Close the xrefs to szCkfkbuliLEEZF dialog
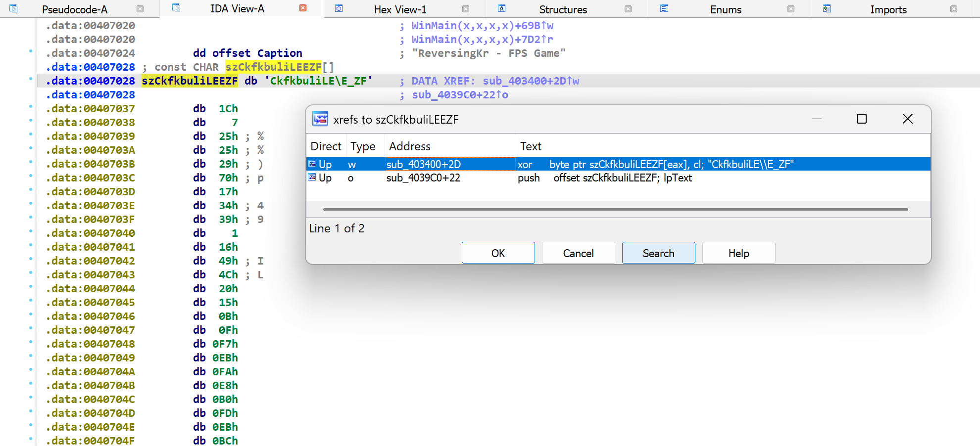Screen dimensions: 980x446 [907, 119]
